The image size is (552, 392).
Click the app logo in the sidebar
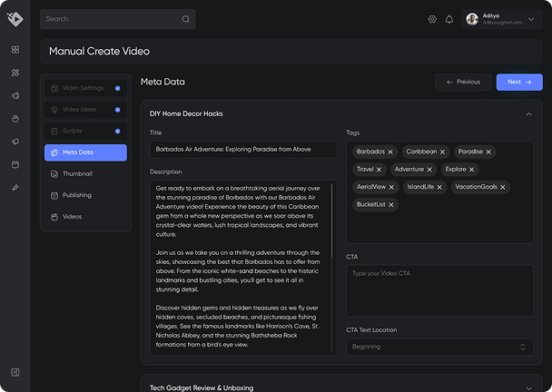[15, 20]
